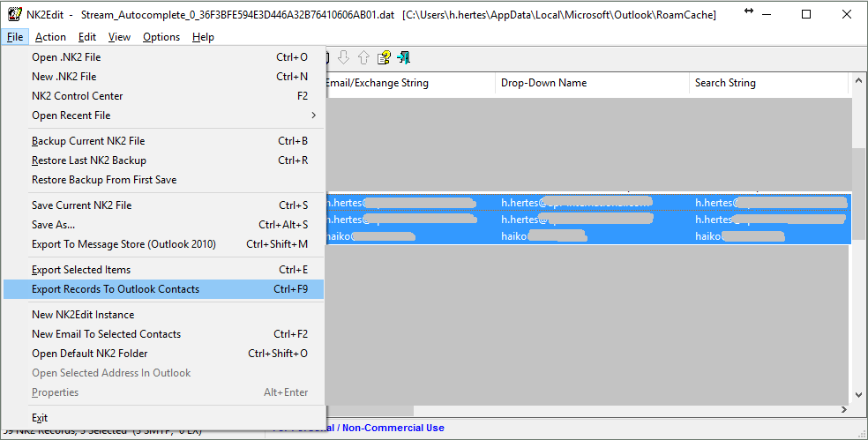Choose Save As... menu entry
Viewport: 868px width, 440px height.
coord(163,224)
